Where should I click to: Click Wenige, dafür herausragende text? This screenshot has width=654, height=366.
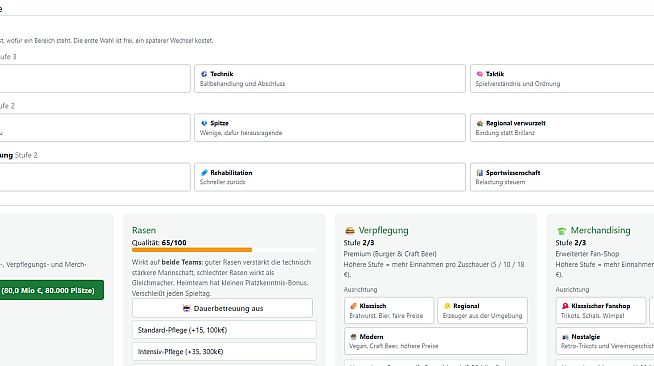[241, 133]
